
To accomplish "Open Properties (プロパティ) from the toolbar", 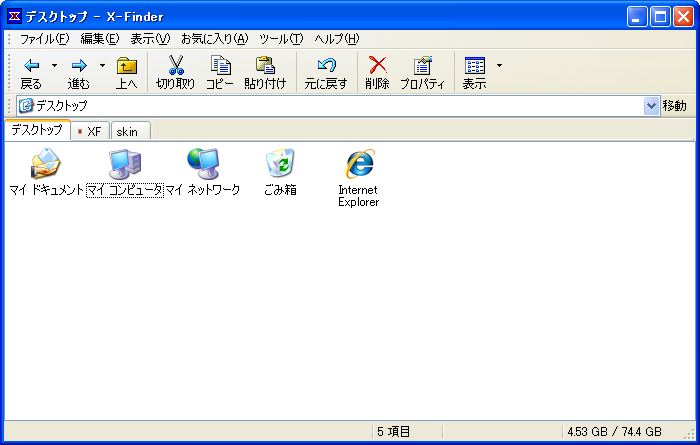I will pyautogui.click(x=422, y=66).
